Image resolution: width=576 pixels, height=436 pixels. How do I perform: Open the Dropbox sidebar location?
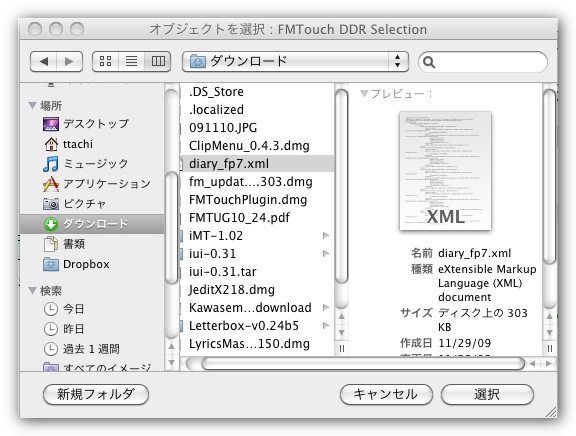tap(86, 264)
